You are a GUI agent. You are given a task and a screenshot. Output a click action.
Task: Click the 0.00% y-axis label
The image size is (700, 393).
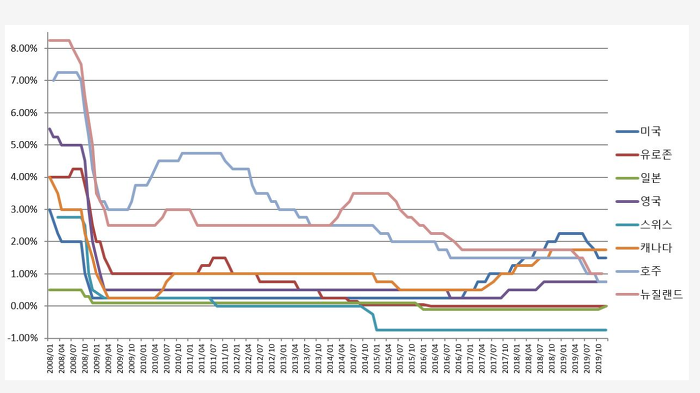tap(24, 306)
